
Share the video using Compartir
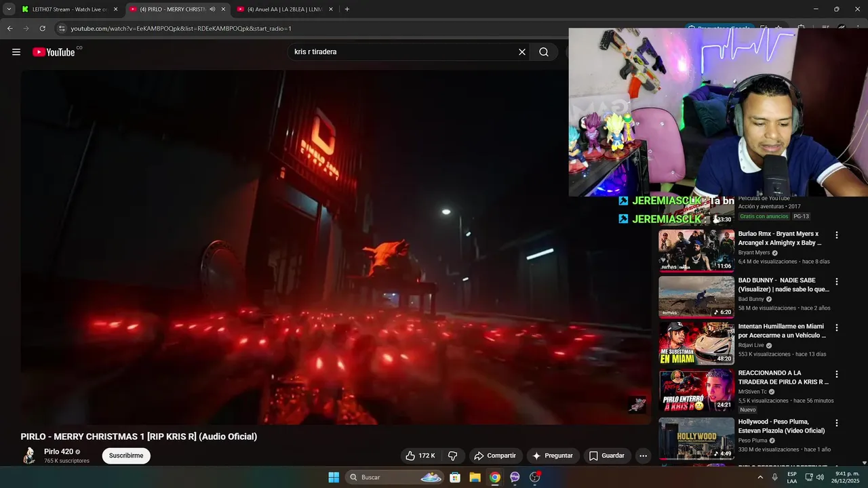tap(495, 455)
